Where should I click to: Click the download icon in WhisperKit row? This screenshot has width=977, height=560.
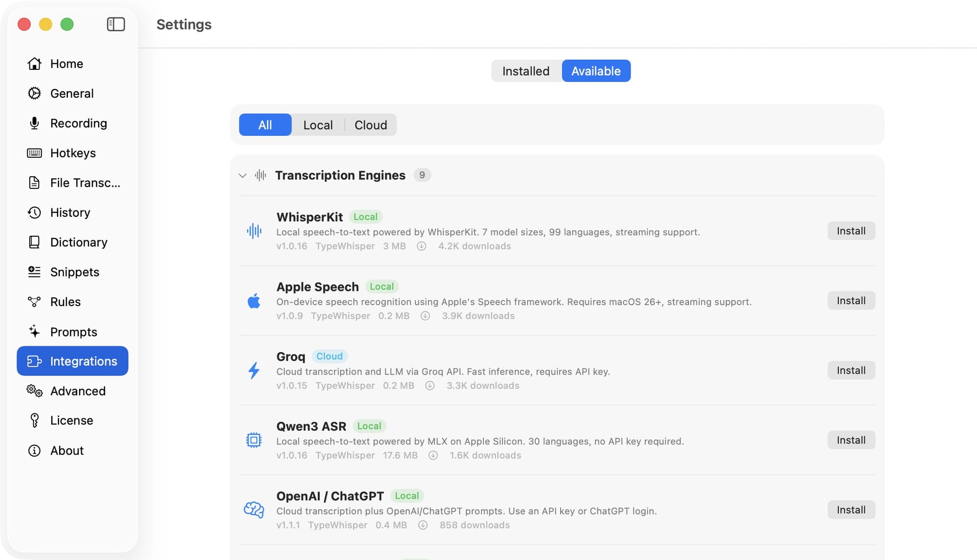[422, 246]
